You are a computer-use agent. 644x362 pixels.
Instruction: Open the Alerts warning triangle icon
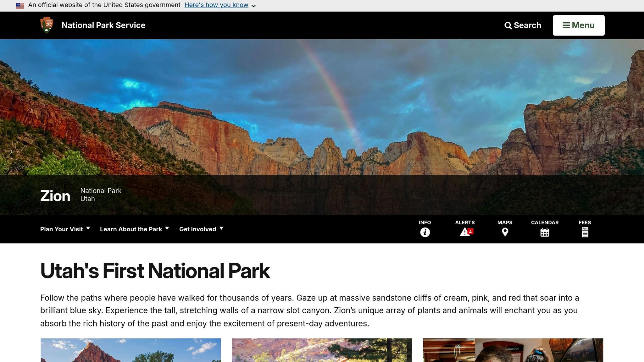[x=465, y=232]
